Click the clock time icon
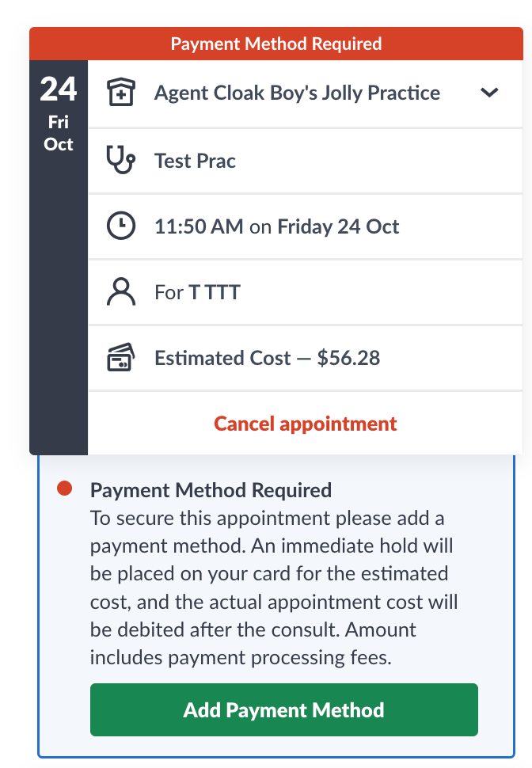Screen dimensions: 532x768 120,227
